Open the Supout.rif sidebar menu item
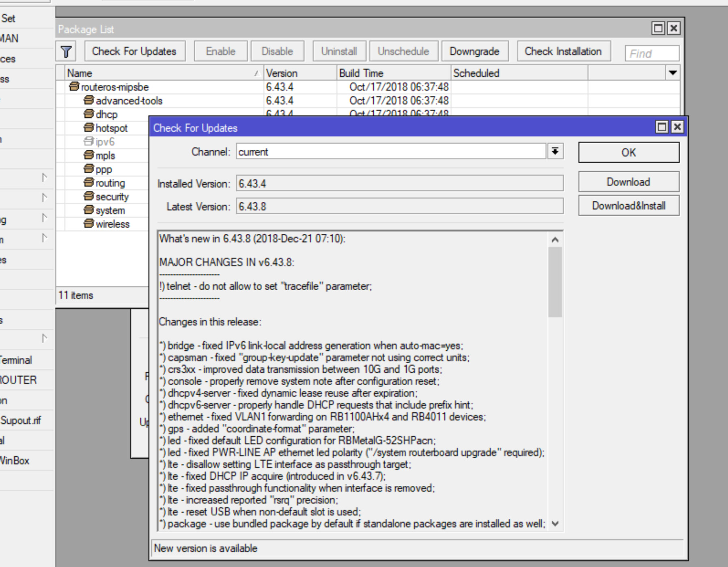The image size is (728, 567). 21,420
